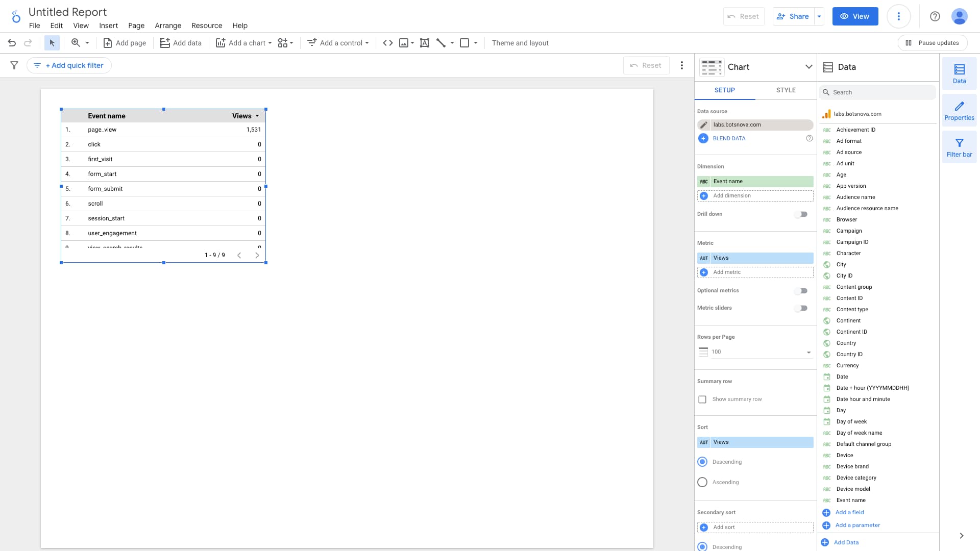980x551 pixels.
Task: Expand the zoom level dropdown arrow
Action: (87, 43)
